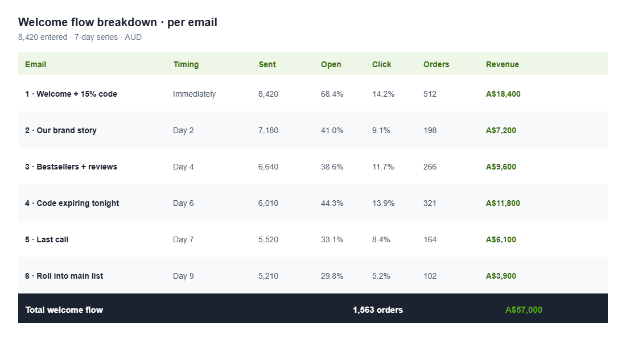Click the 'Day 2' timing cell
This screenshot has height=364, width=626.
183,130
